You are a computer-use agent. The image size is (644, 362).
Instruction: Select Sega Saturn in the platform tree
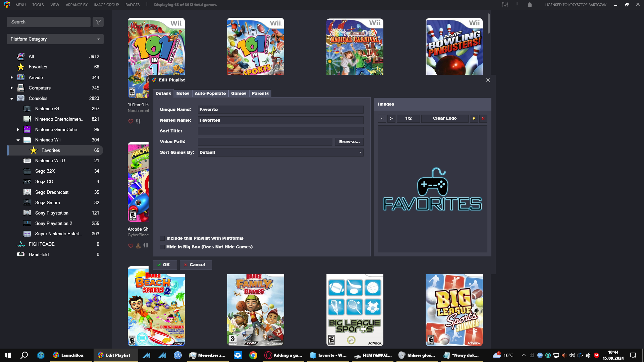tap(55, 202)
